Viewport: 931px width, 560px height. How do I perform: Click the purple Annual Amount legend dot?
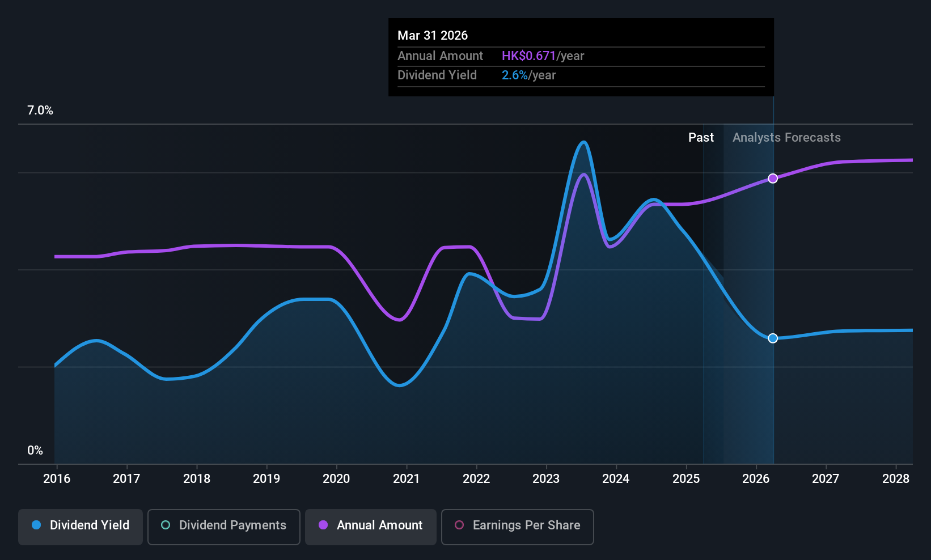(x=323, y=525)
